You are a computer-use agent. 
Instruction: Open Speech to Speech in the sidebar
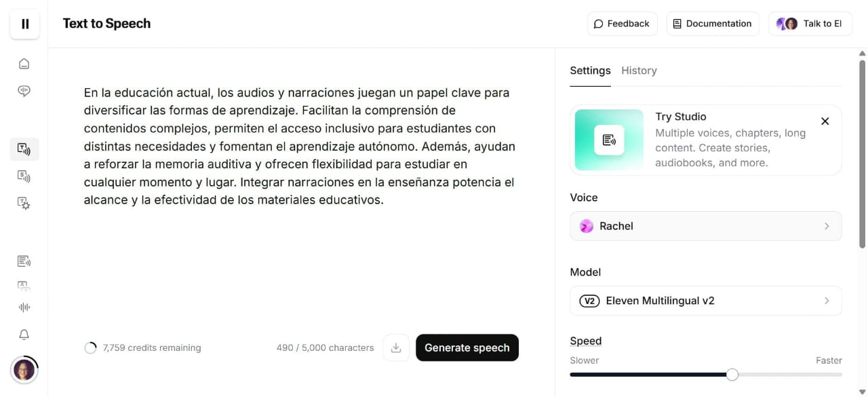pyautogui.click(x=24, y=176)
